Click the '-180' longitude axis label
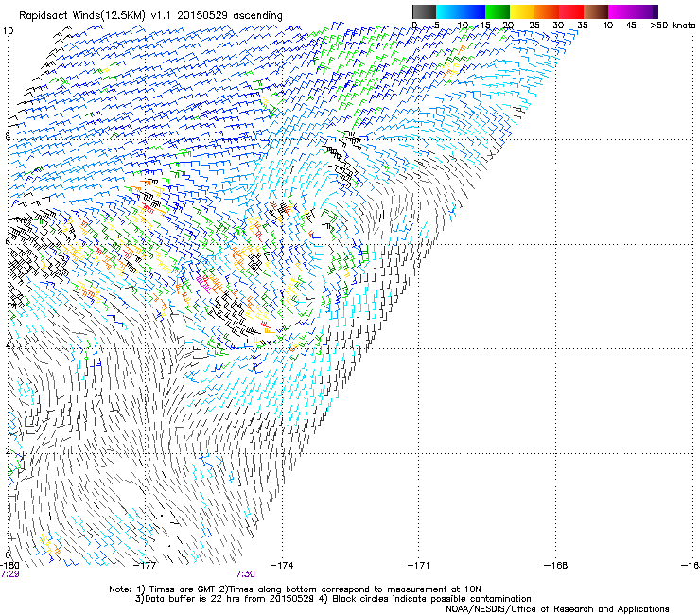Image resolution: width=700 pixels, height=615 pixels. coord(9,566)
